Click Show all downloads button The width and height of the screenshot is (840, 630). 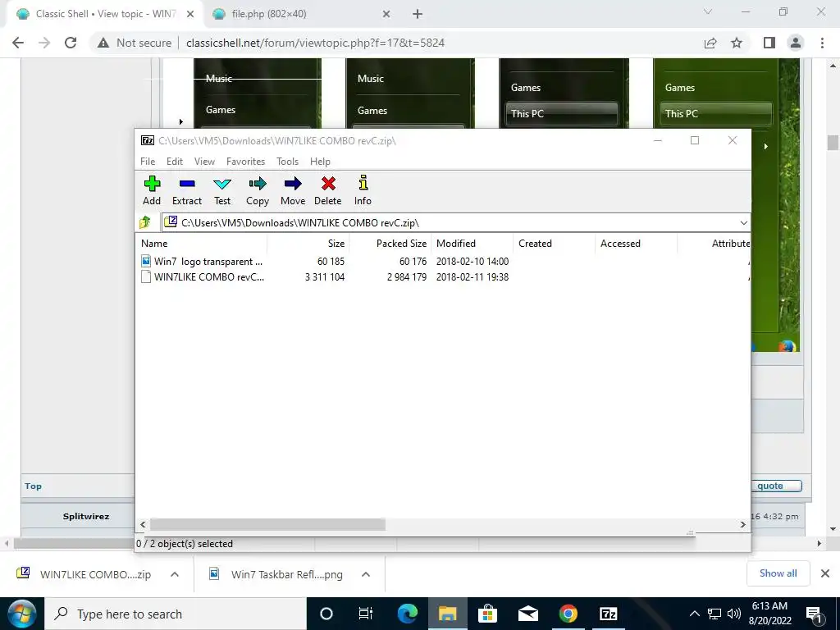tap(778, 573)
